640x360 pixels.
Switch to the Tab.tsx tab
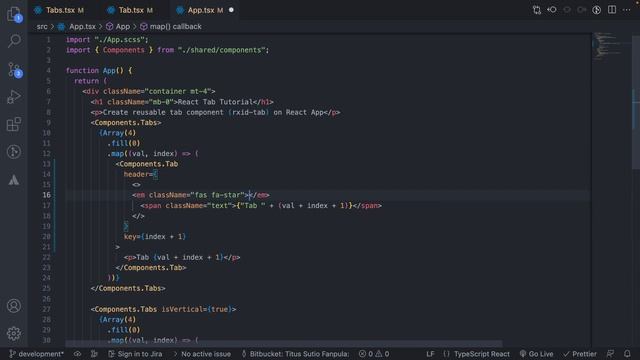coord(131,10)
